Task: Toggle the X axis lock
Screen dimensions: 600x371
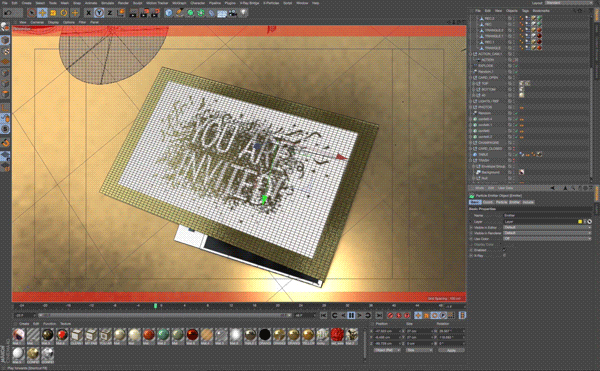Action: tap(88, 13)
